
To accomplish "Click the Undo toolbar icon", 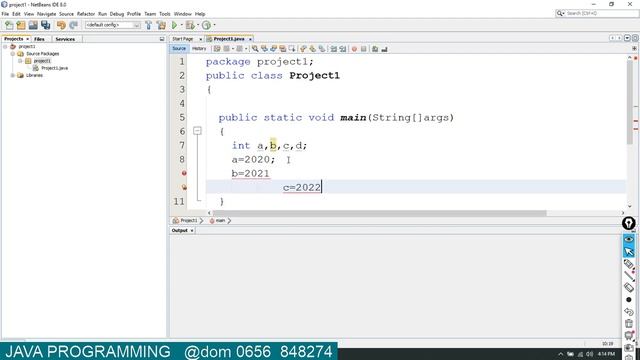I will (61, 25).
